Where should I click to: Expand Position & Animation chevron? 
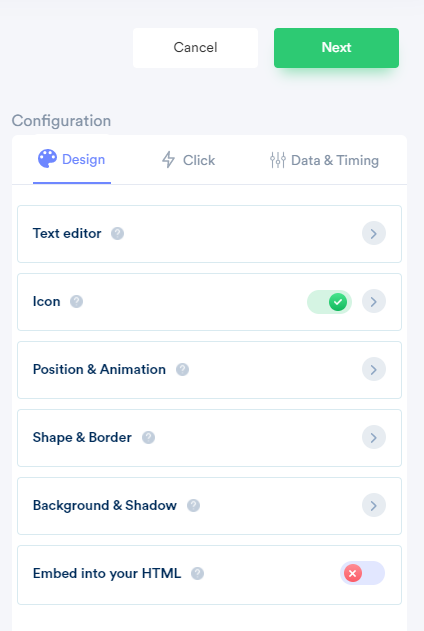[374, 369]
